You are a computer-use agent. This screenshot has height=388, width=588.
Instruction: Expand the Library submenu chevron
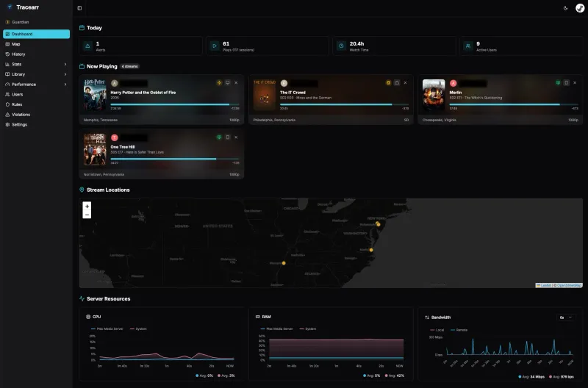coord(65,74)
